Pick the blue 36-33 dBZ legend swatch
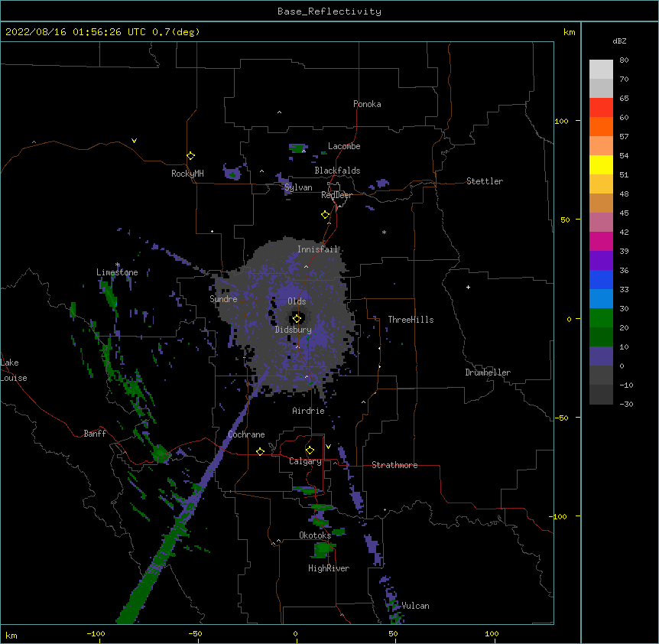 tap(601, 279)
